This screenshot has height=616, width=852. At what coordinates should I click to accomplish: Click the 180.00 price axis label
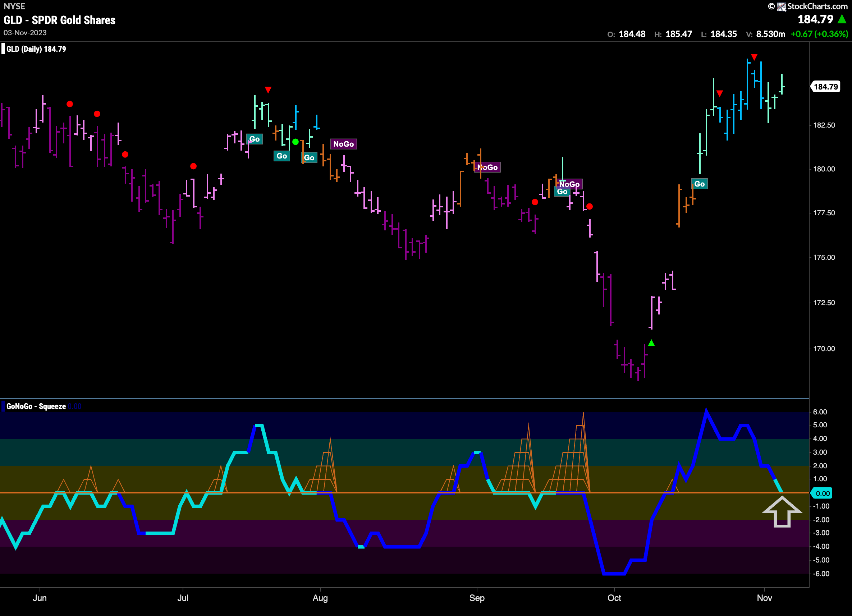tap(824, 169)
